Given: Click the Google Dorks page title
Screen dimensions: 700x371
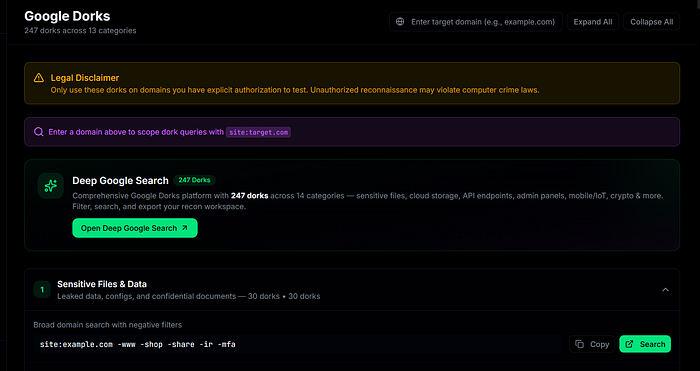Looking at the screenshot, I should point(67,16).
